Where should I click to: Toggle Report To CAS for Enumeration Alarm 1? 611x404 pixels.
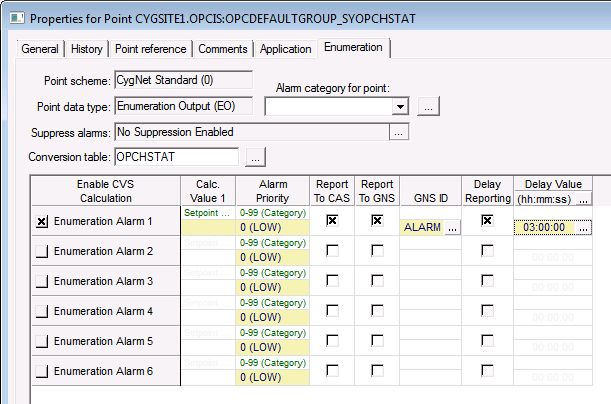[x=332, y=221]
